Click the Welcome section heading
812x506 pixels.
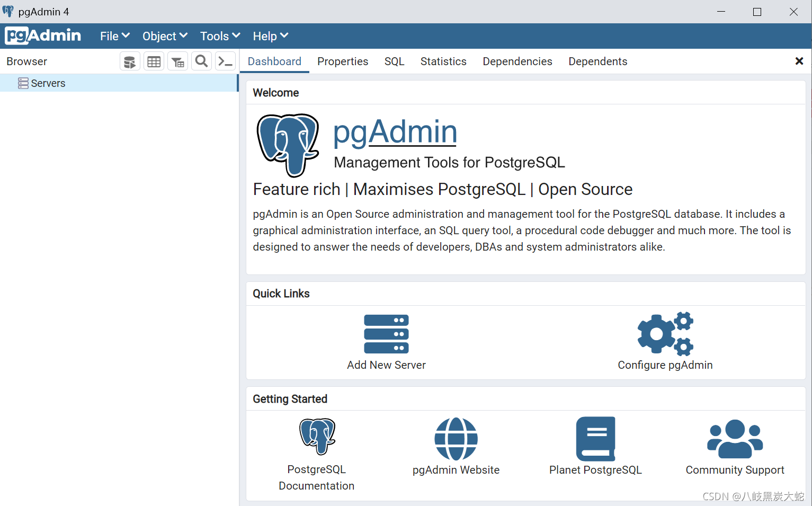(x=276, y=93)
